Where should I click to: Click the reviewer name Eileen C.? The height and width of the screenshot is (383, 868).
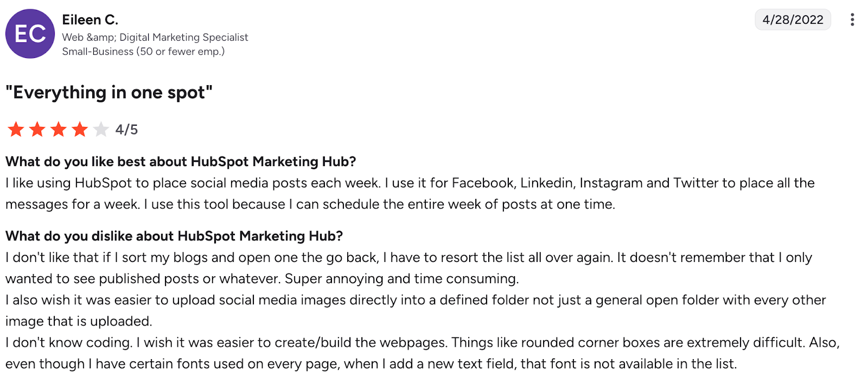(90, 19)
